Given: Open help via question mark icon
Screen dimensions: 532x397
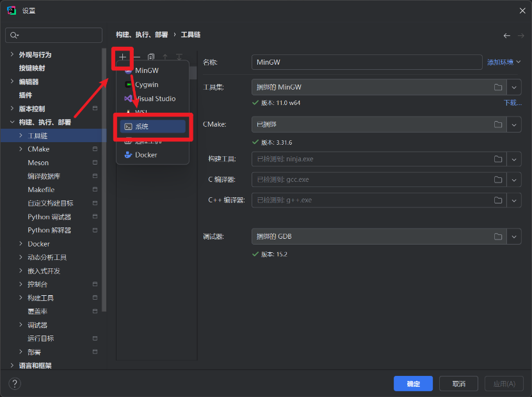Looking at the screenshot, I should click(x=15, y=384).
